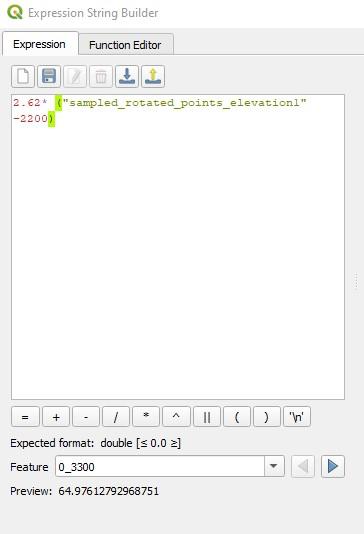364x534 pixels.
Task: Save the expression with the floppy disk icon
Action: [x=49, y=76]
